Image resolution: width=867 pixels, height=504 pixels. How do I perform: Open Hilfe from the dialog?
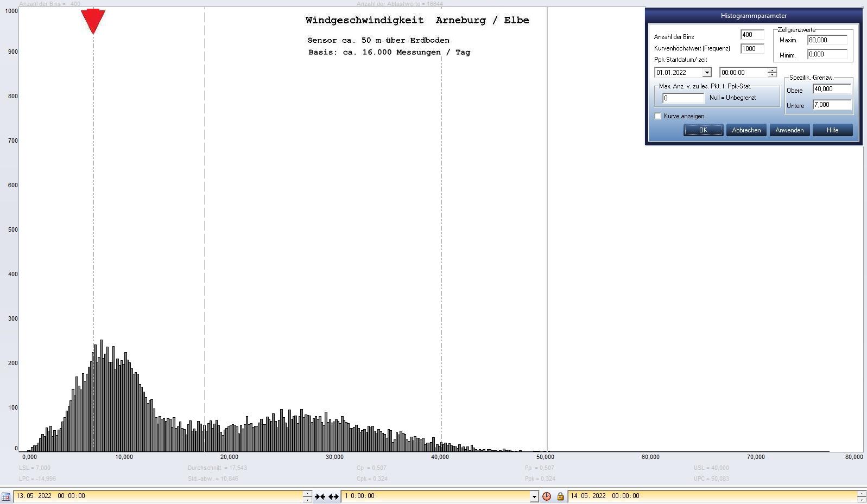(x=832, y=130)
